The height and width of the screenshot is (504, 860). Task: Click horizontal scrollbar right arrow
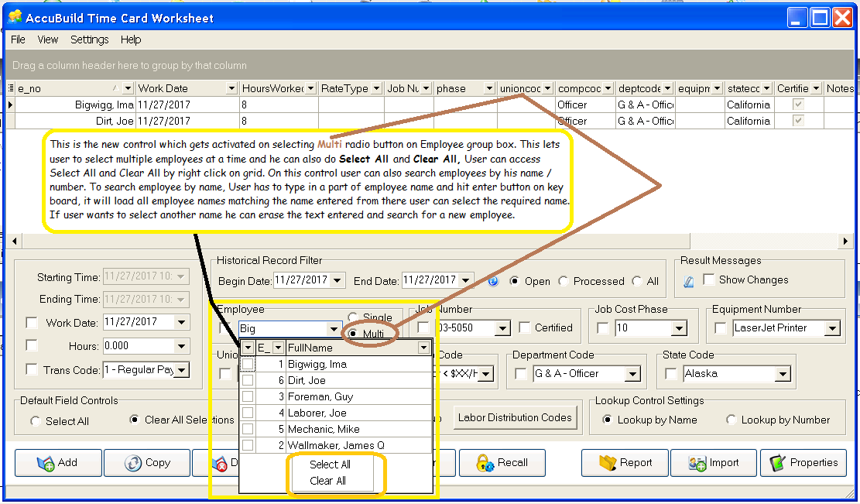click(x=845, y=241)
